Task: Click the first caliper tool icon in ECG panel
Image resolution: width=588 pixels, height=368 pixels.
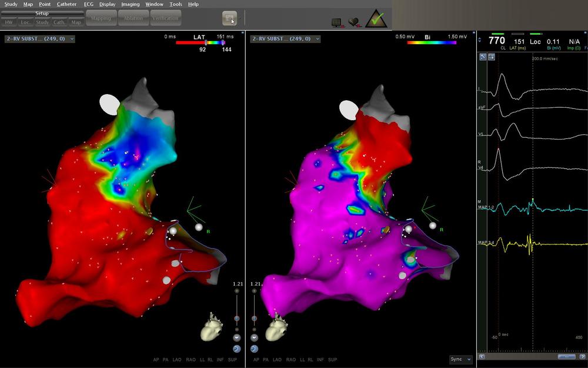Action: click(x=483, y=57)
